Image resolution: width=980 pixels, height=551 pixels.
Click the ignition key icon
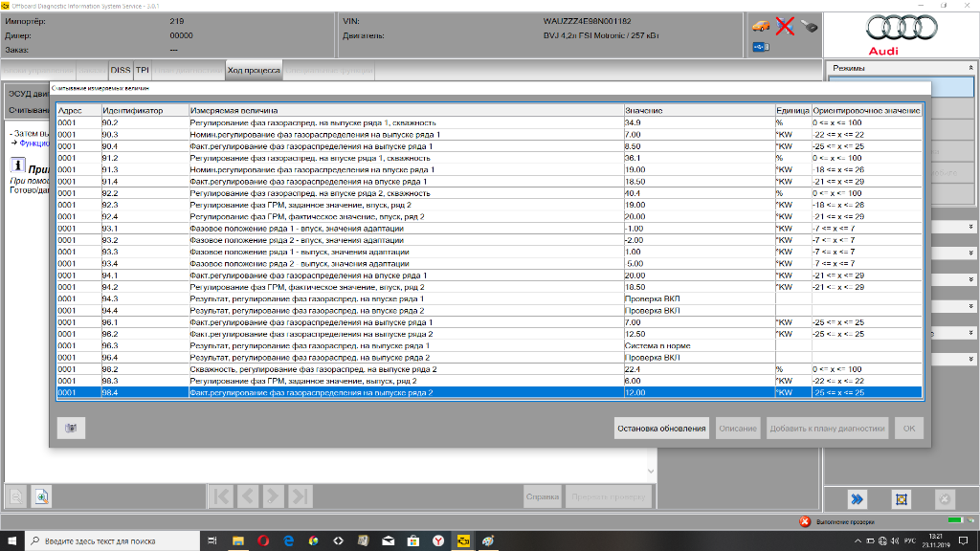click(x=809, y=26)
